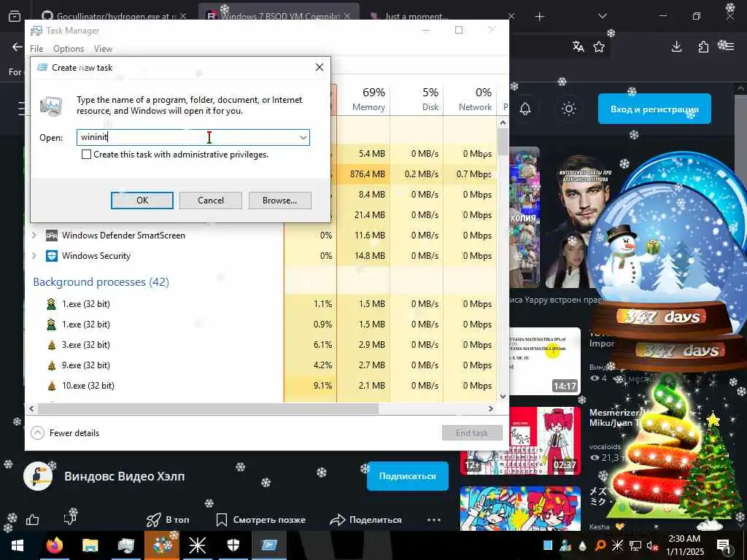Click the Поделиться share button
Viewport: 747px width, 560px height.
coord(366,520)
